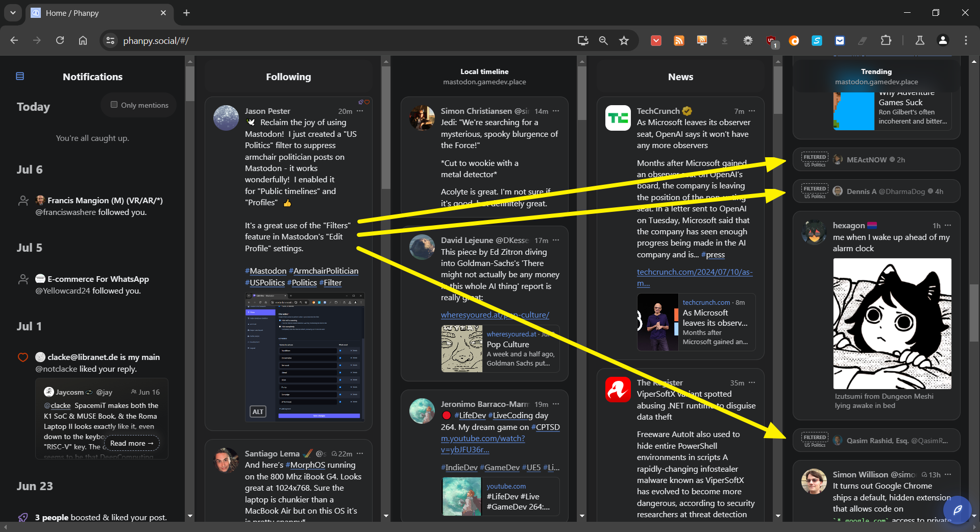
Task: Toggle the Only mentions checkbox
Action: [x=114, y=105]
